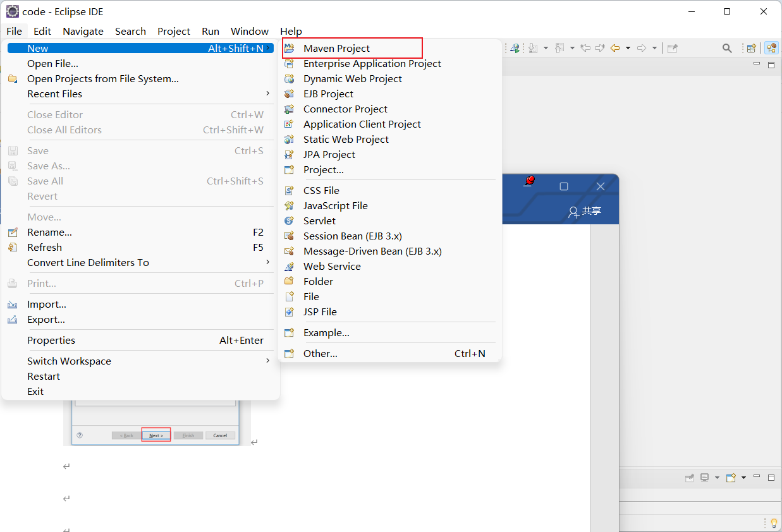
Task: Choose EJB Project entry
Action: (x=390, y=94)
